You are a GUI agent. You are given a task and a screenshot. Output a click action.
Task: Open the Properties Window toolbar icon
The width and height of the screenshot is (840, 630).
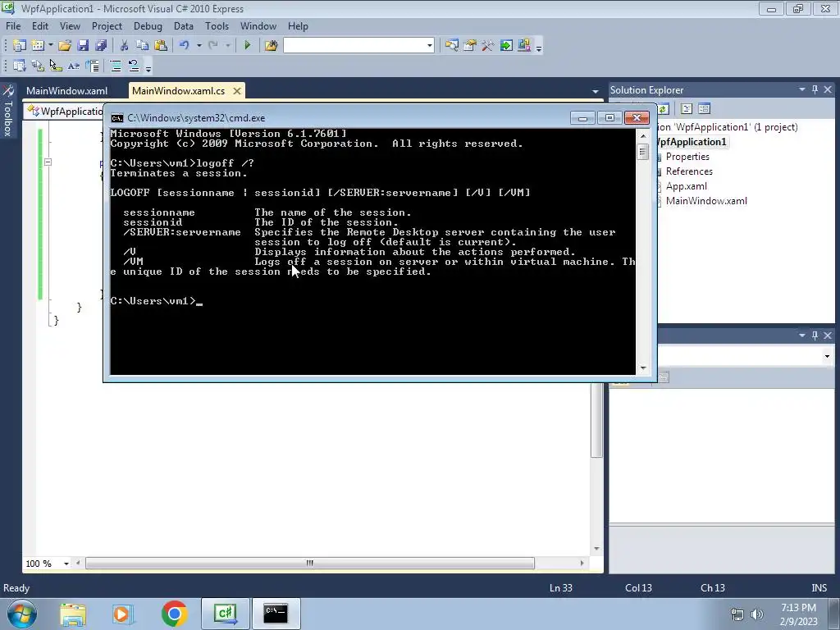coord(470,46)
